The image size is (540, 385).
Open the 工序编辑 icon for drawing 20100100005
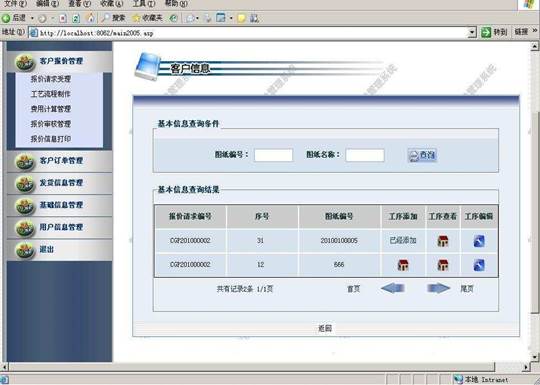(x=479, y=241)
